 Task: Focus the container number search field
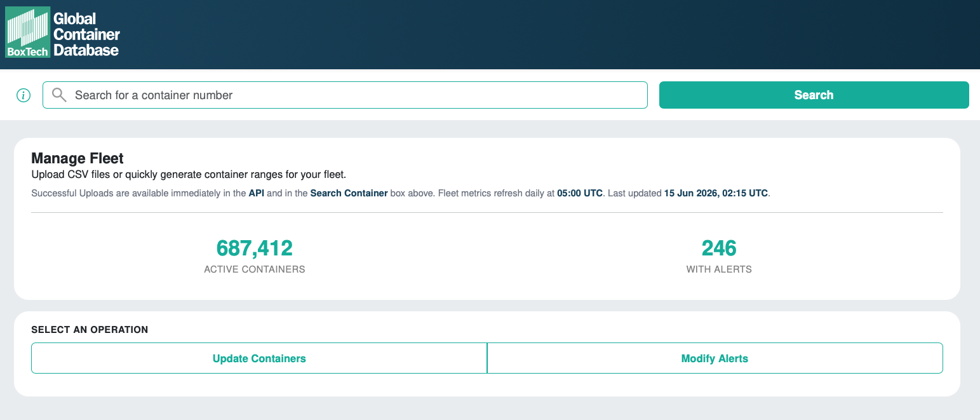(x=345, y=95)
